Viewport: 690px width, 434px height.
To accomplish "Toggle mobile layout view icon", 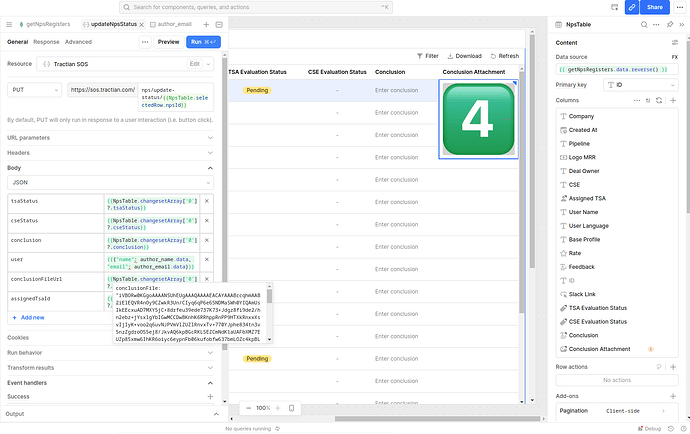I will coord(291,408).
